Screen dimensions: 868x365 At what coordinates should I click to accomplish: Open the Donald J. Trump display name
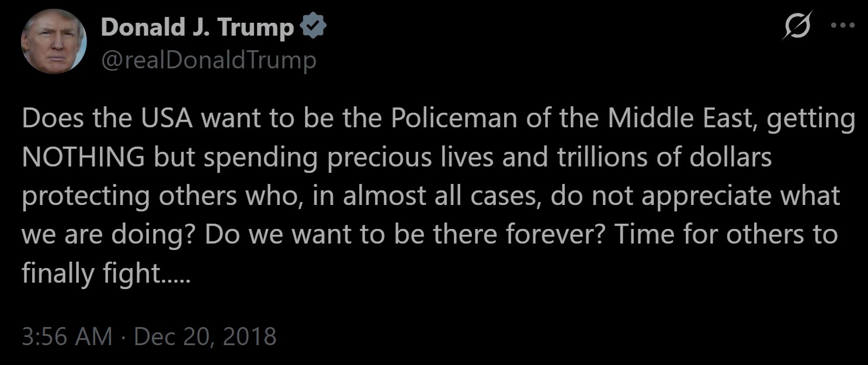(197, 27)
